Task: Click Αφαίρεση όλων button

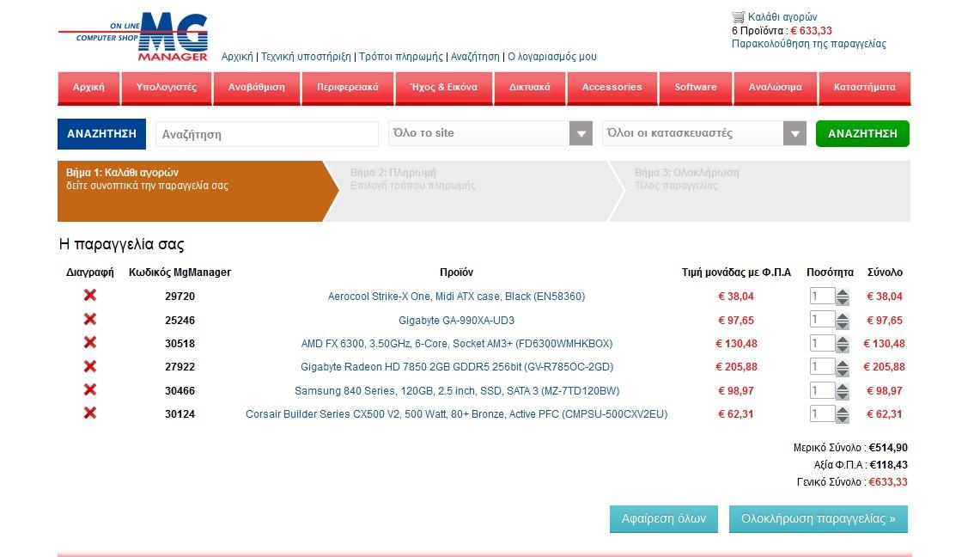Action: (664, 519)
